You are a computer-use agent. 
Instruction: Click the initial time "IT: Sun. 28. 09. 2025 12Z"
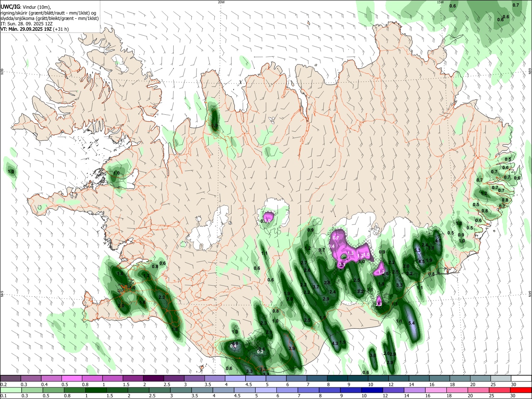click(x=27, y=24)
